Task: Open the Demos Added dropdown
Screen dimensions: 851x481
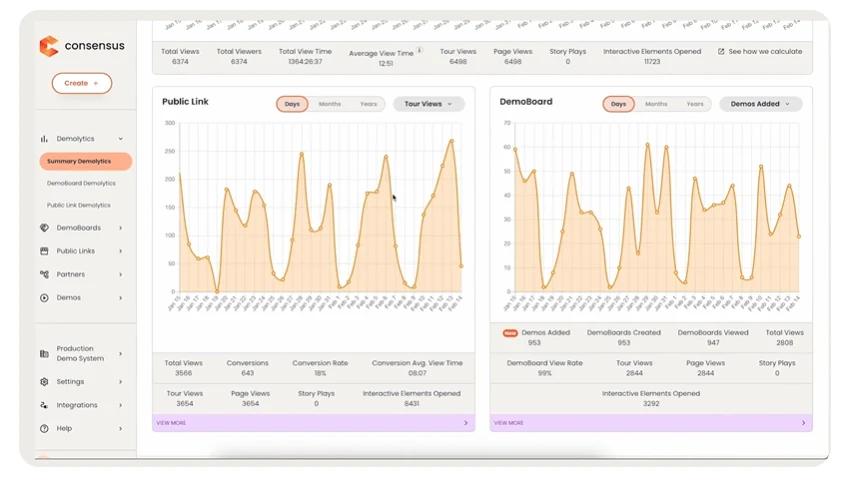Action: point(760,104)
